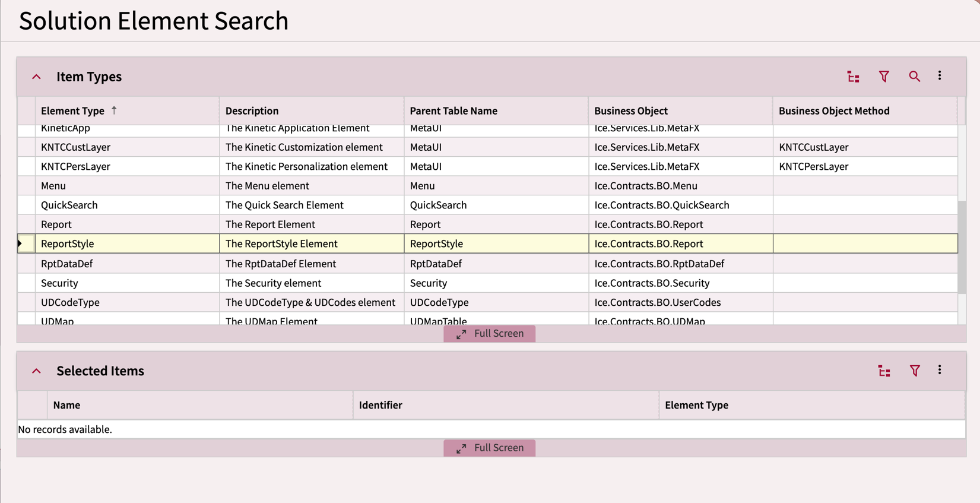Sort by Element Type column header

pos(127,111)
